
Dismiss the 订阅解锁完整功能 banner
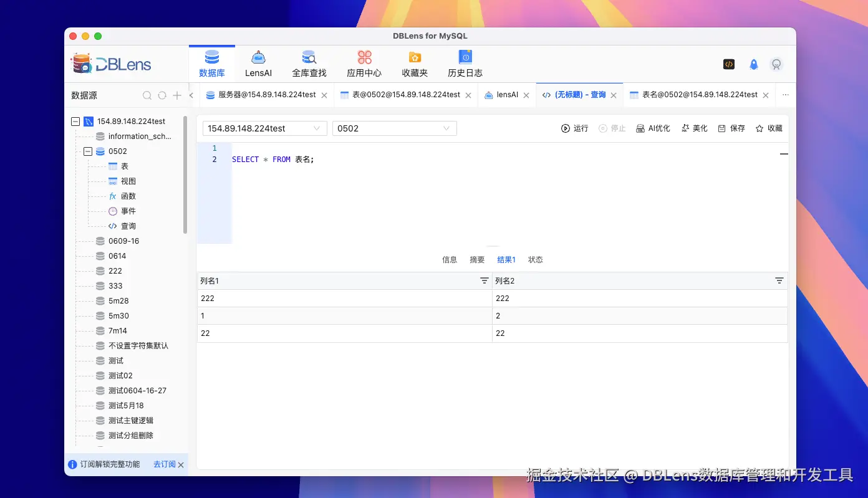click(x=181, y=465)
